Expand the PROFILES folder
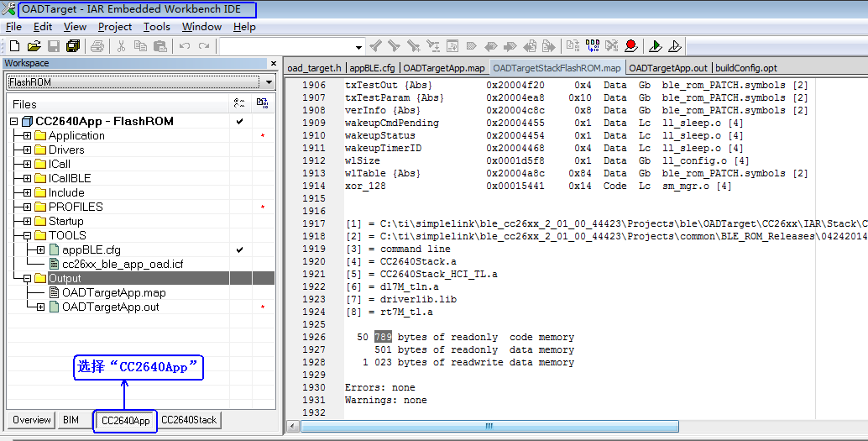 tap(27, 207)
